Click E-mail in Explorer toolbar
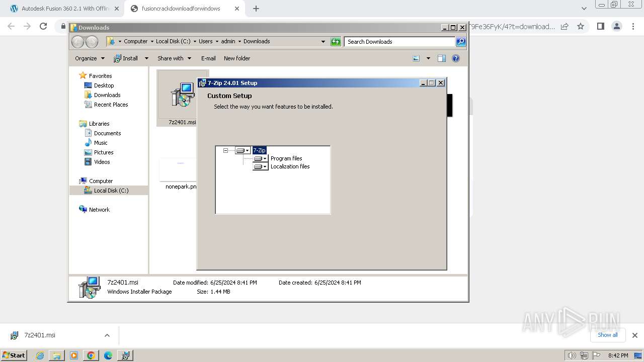The height and width of the screenshot is (362, 644). click(x=208, y=58)
